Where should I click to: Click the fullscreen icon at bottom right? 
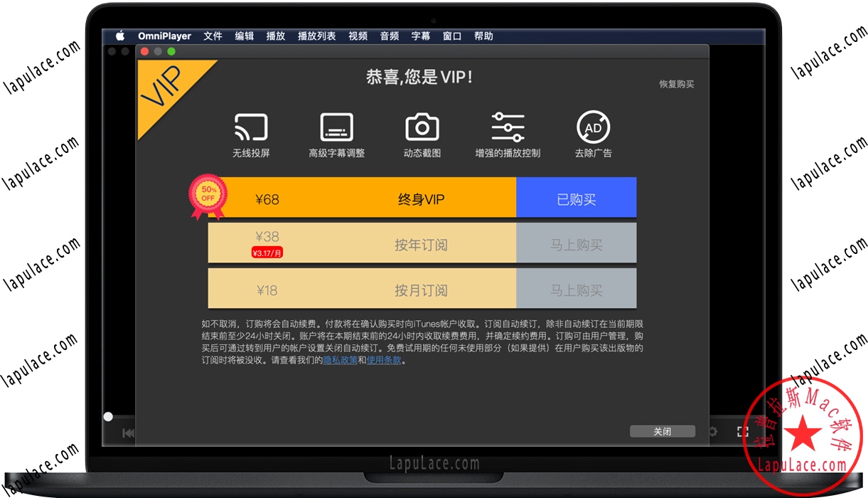[x=743, y=431]
